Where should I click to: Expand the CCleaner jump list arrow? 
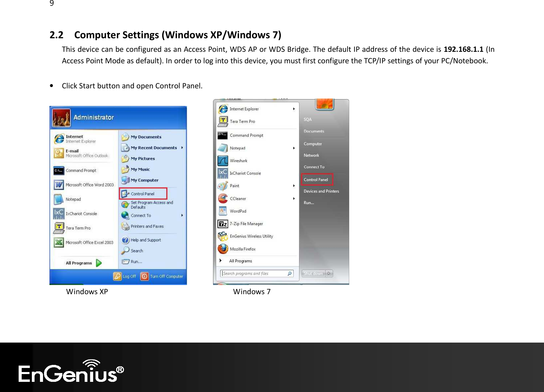294,198
